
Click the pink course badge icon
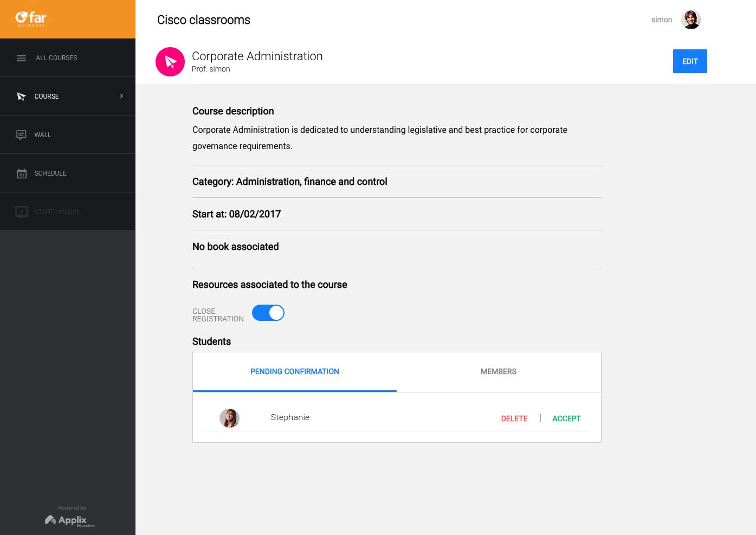coord(170,62)
